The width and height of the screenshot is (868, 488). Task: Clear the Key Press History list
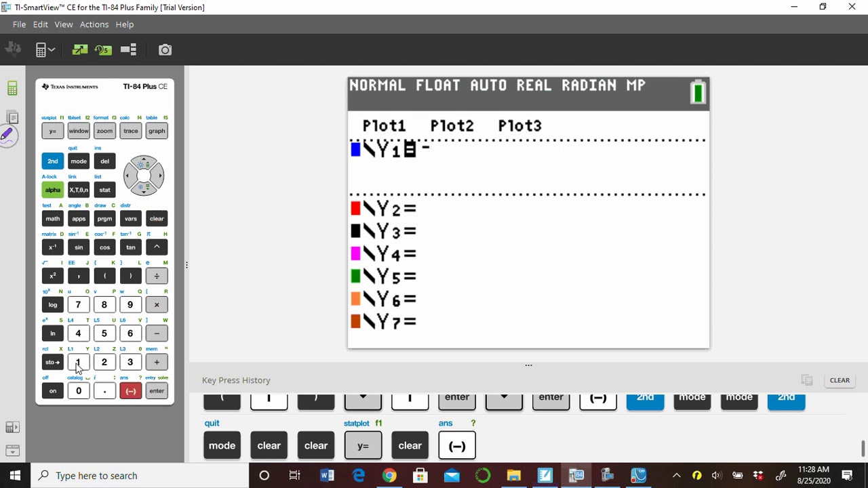click(x=840, y=380)
